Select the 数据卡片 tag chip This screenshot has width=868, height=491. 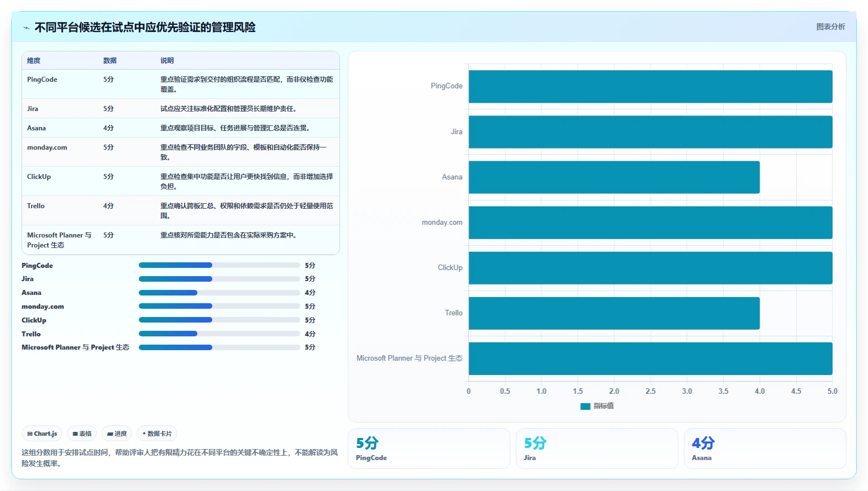pyautogui.click(x=157, y=434)
